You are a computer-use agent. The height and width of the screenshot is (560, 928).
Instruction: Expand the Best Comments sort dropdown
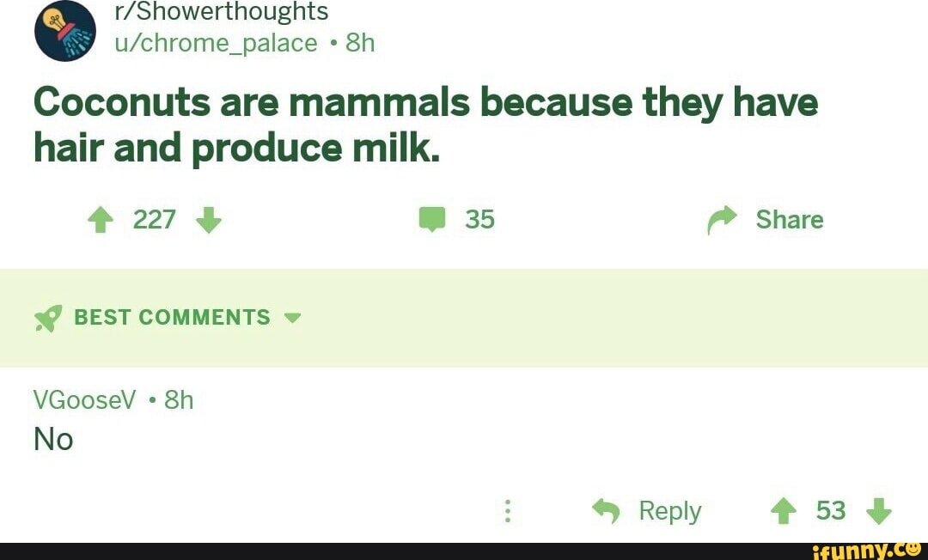[293, 318]
